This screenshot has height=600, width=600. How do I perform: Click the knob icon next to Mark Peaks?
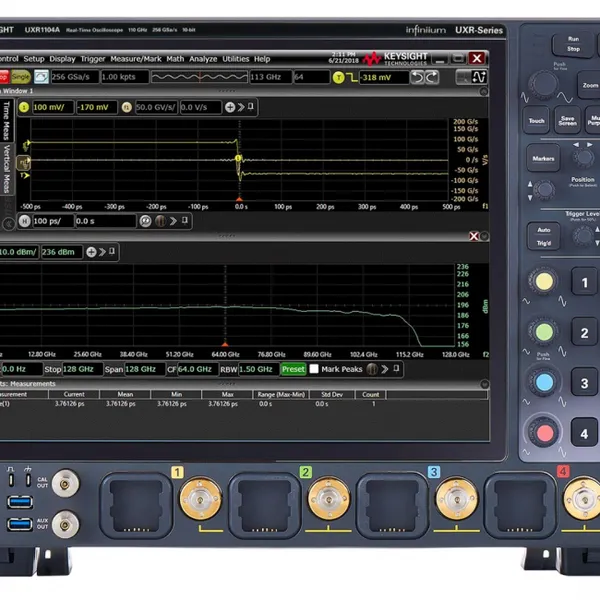[372, 369]
